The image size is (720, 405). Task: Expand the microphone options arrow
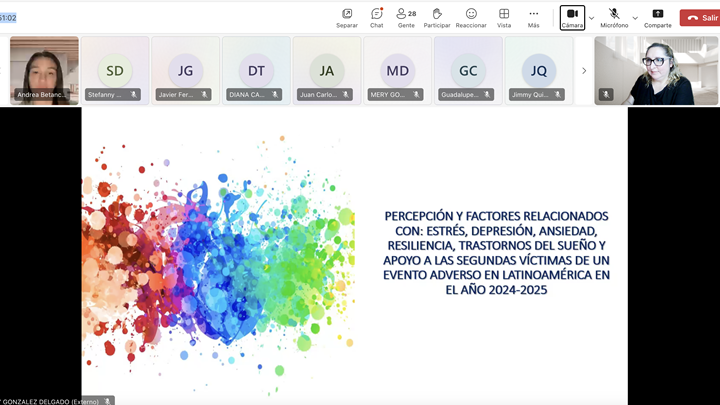[635, 18]
